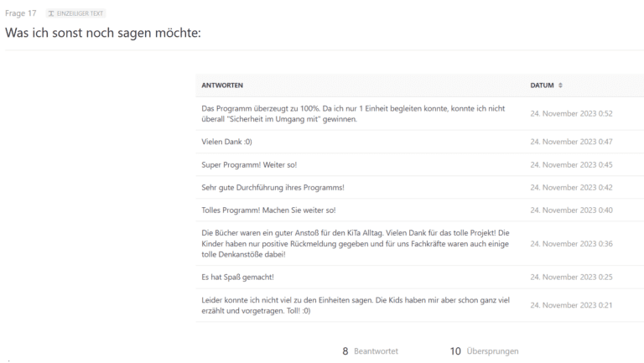Click the date 24. November 2023 0:52
The image size is (644, 363).
[571, 114]
